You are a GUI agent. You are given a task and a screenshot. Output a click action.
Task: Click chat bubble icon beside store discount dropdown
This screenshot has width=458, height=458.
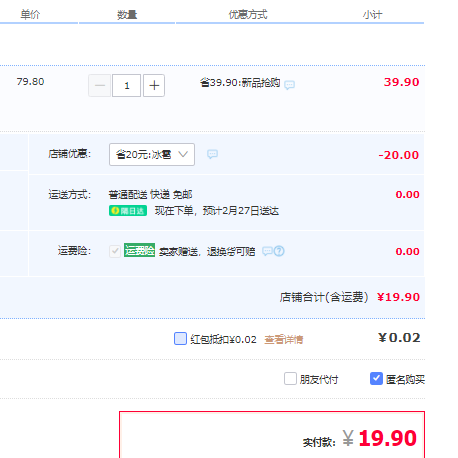click(x=212, y=154)
